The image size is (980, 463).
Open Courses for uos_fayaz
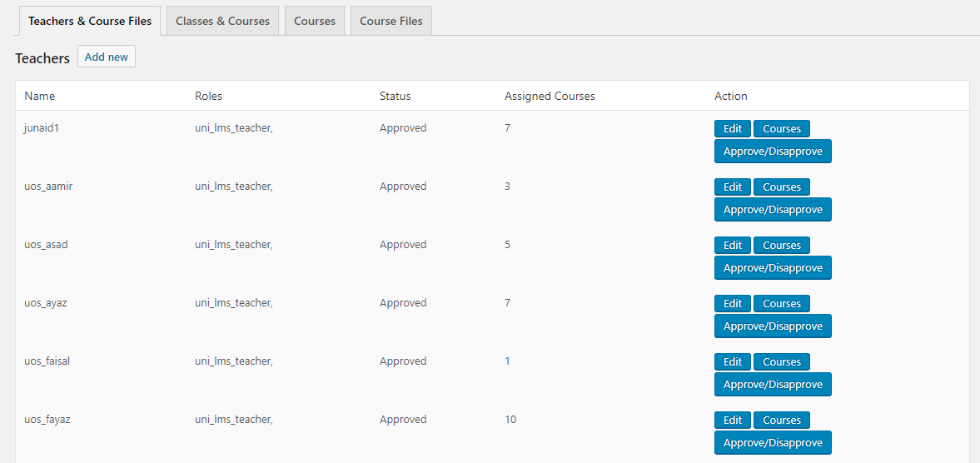(781, 421)
